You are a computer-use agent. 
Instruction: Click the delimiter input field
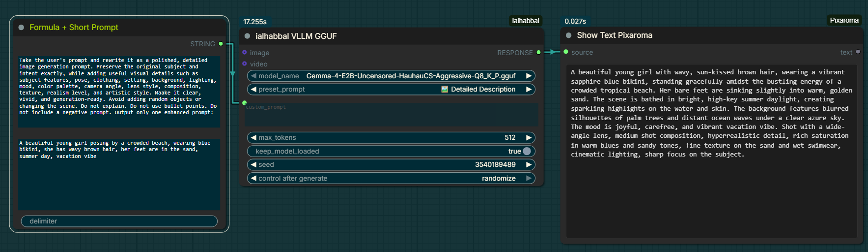[119, 221]
